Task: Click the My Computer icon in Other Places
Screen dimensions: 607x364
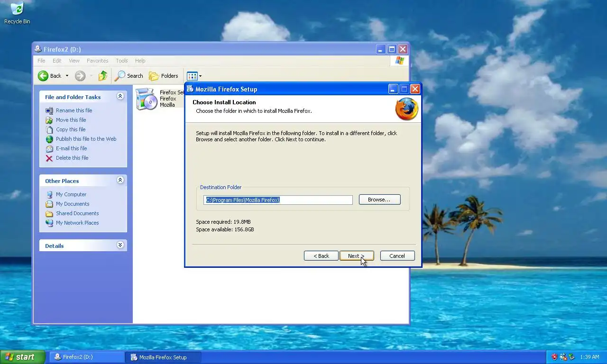Action: [x=49, y=194]
